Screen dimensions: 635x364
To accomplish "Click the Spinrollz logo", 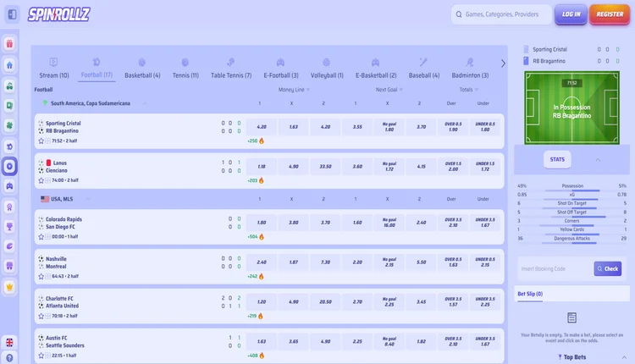I will pyautogui.click(x=59, y=14).
